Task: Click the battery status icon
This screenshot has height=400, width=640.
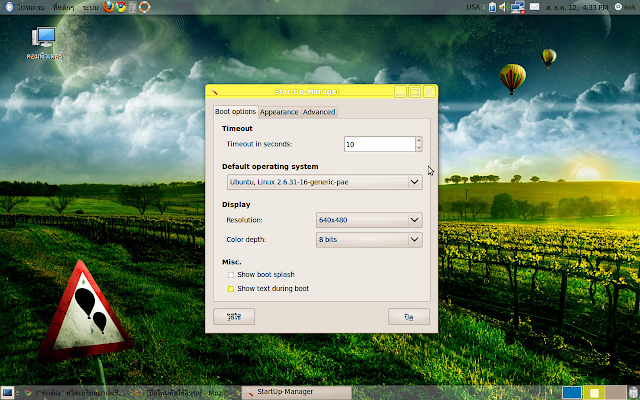Action: (492, 7)
